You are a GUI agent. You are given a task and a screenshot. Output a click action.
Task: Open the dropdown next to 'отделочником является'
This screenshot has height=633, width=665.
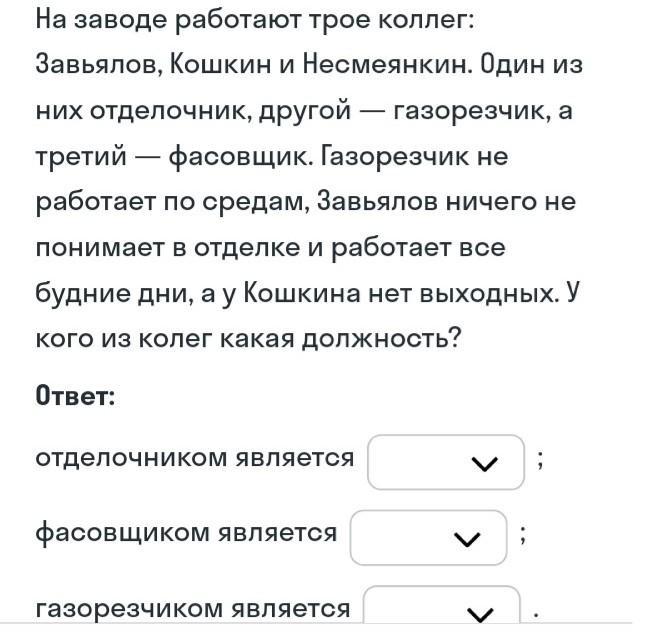[x=445, y=462]
